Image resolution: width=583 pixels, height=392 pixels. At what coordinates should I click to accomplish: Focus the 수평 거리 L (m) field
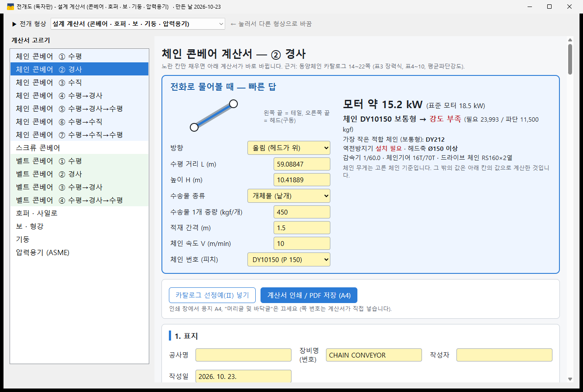click(x=302, y=164)
